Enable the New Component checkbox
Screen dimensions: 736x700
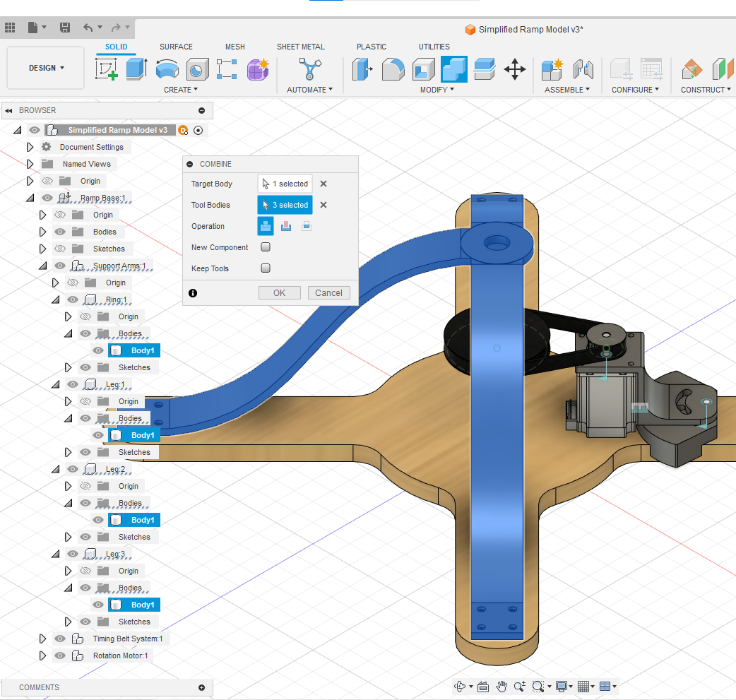pyautogui.click(x=266, y=247)
